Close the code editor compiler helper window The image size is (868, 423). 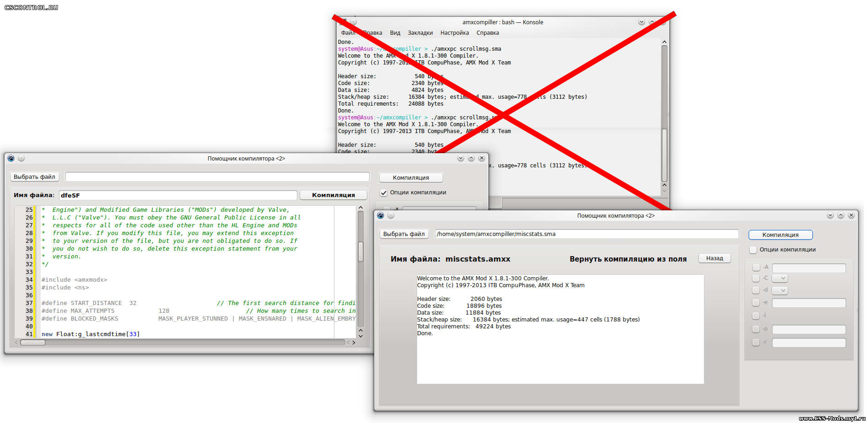click(482, 158)
